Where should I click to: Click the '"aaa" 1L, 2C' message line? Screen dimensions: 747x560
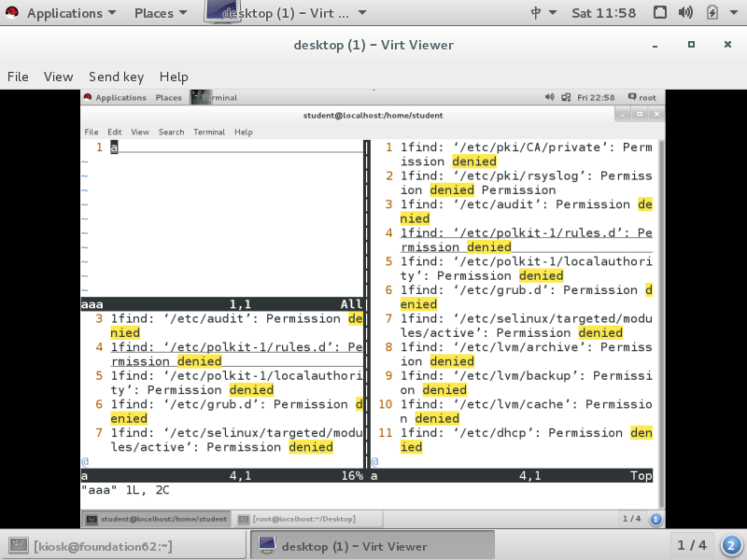(x=125, y=490)
